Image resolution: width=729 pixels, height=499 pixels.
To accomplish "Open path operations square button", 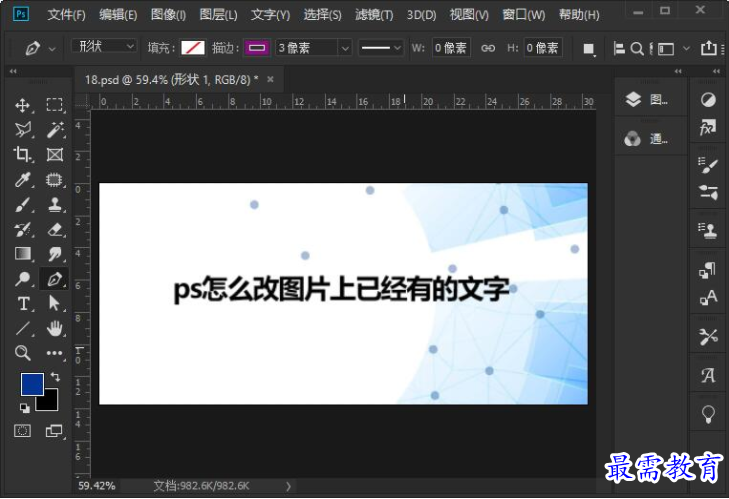I will tap(589, 48).
